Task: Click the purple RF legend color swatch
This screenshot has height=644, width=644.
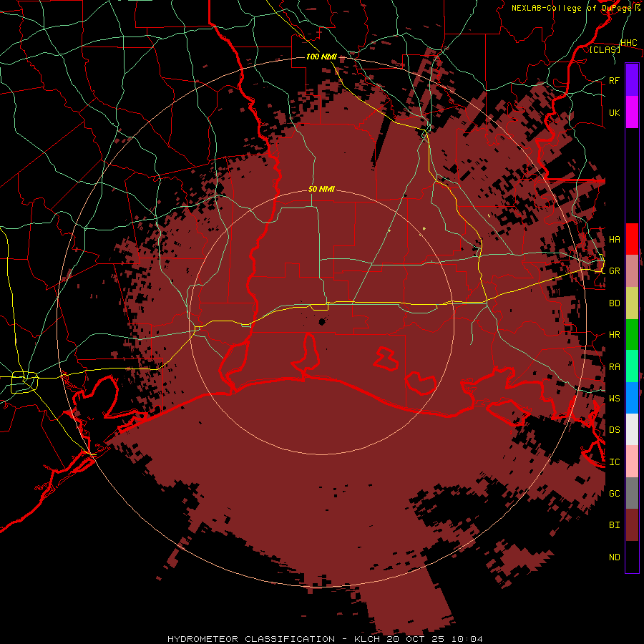Action: tap(632, 80)
